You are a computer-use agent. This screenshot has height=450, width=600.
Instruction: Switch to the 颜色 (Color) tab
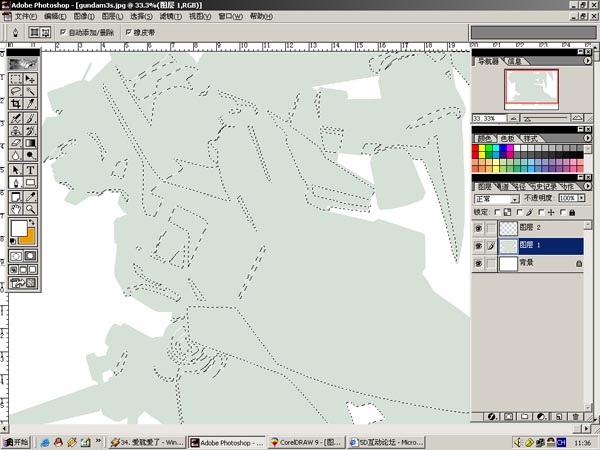click(x=485, y=139)
